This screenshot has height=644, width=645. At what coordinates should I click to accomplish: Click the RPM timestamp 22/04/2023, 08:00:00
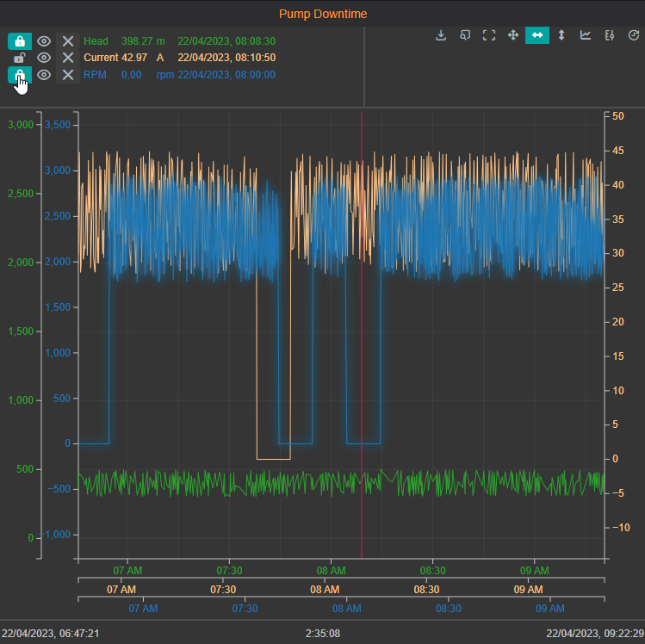pyautogui.click(x=226, y=75)
